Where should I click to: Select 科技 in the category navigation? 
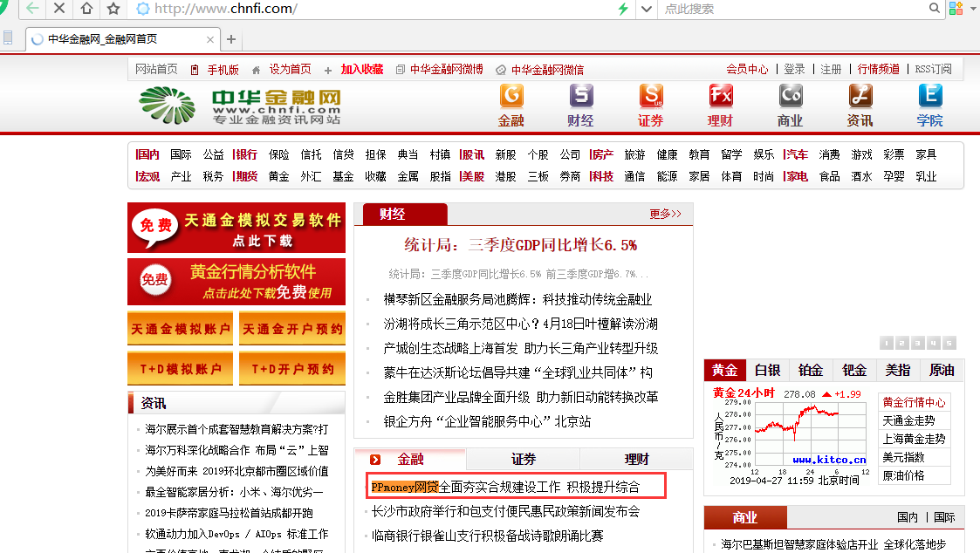(x=602, y=177)
